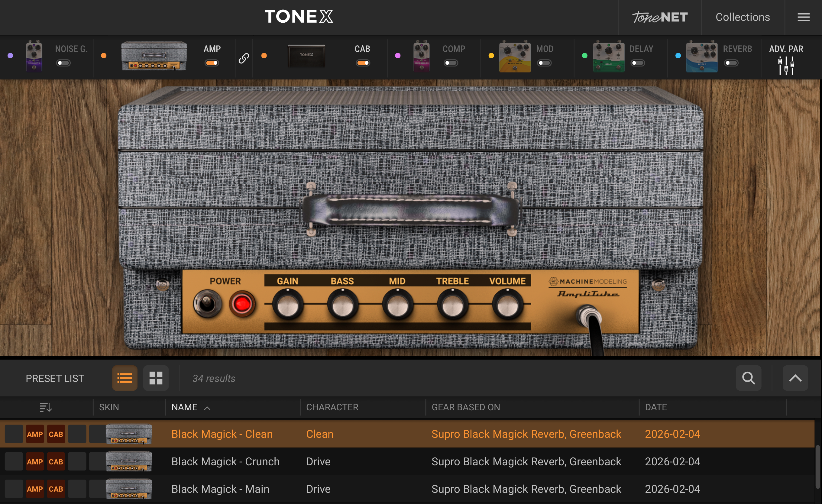The width and height of the screenshot is (822, 504).
Task: Open the preset search magnifier
Action: [x=749, y=378]
